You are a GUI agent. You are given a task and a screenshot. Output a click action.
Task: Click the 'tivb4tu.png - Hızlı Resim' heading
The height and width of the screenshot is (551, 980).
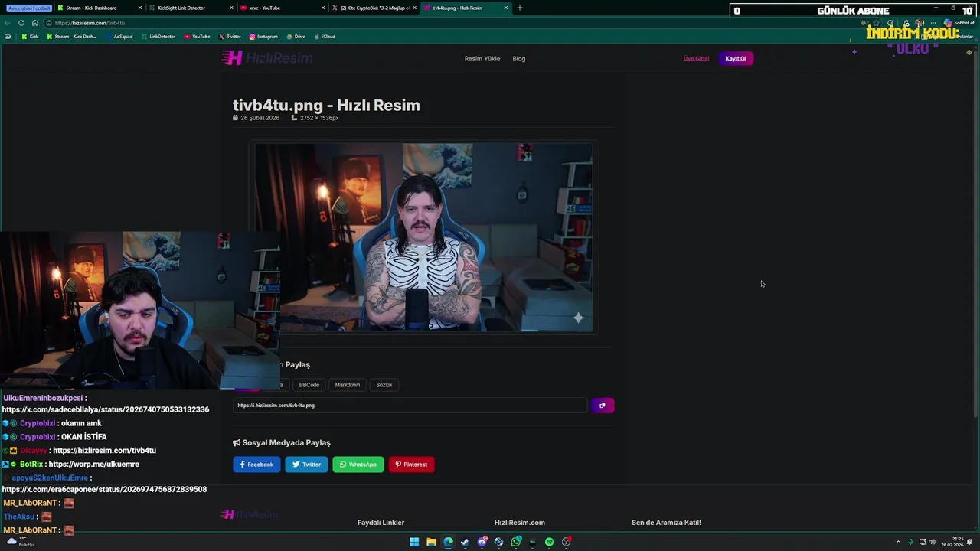click(x=326, y=106)
